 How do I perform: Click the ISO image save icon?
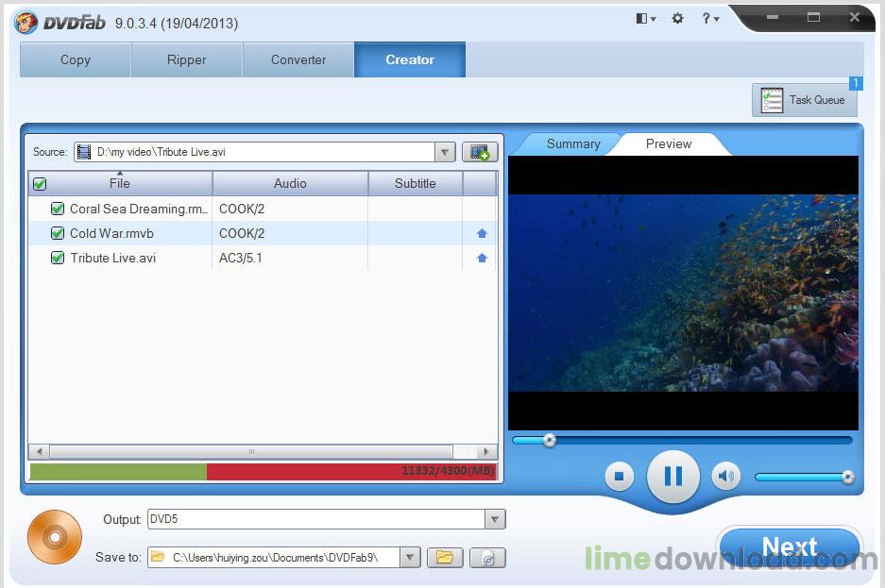(487, 558)
